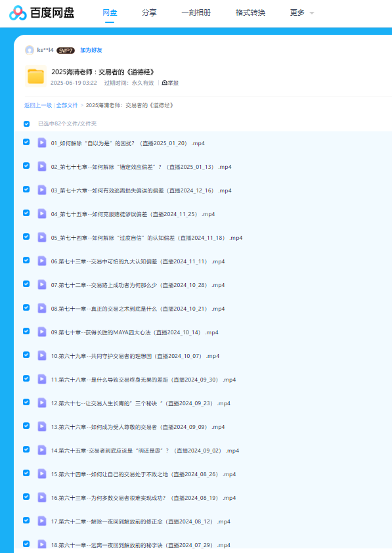Open file 08.第七十一章--真正的交易之术到底是什么

point(137,309)
